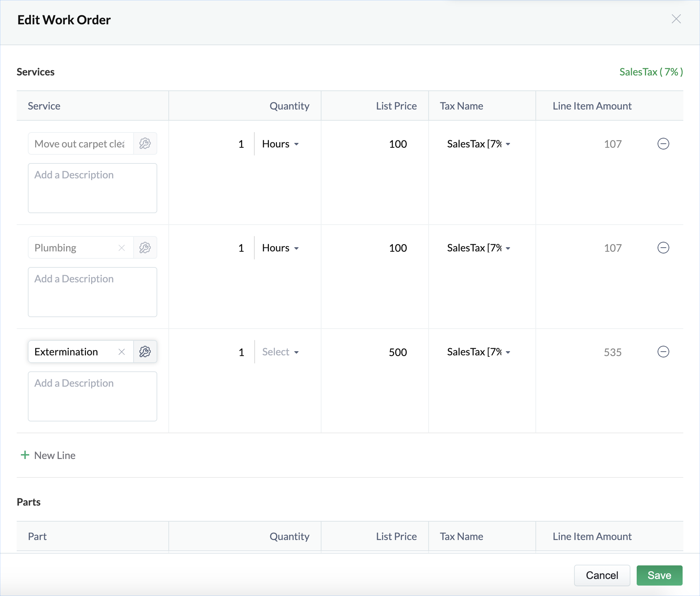Click the list price field showing 500
The width and height of the screenshot is (700, 596).
point(397,352)
